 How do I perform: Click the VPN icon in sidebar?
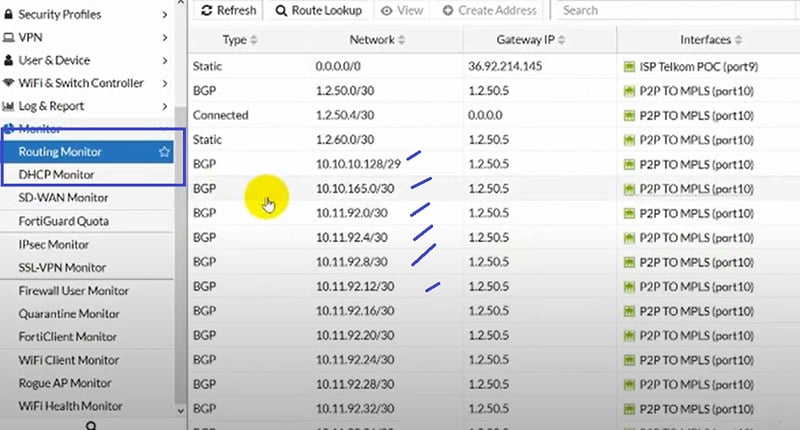point(9,37)
